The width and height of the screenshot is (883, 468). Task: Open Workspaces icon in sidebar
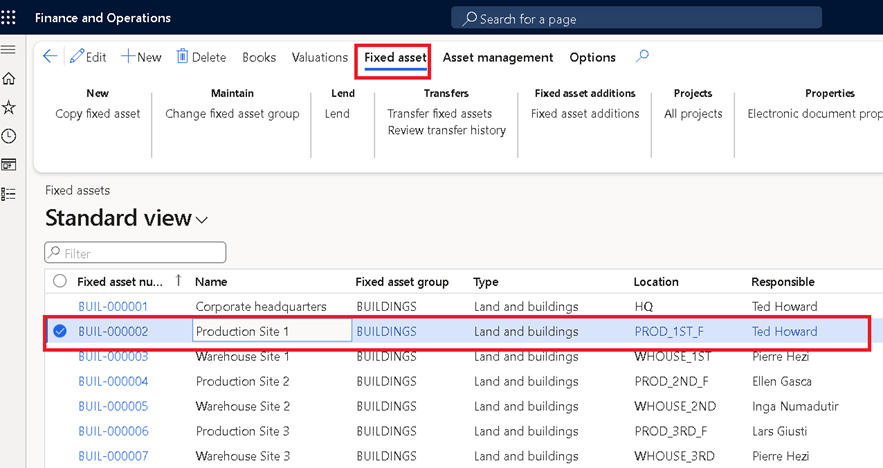point(9,164)
